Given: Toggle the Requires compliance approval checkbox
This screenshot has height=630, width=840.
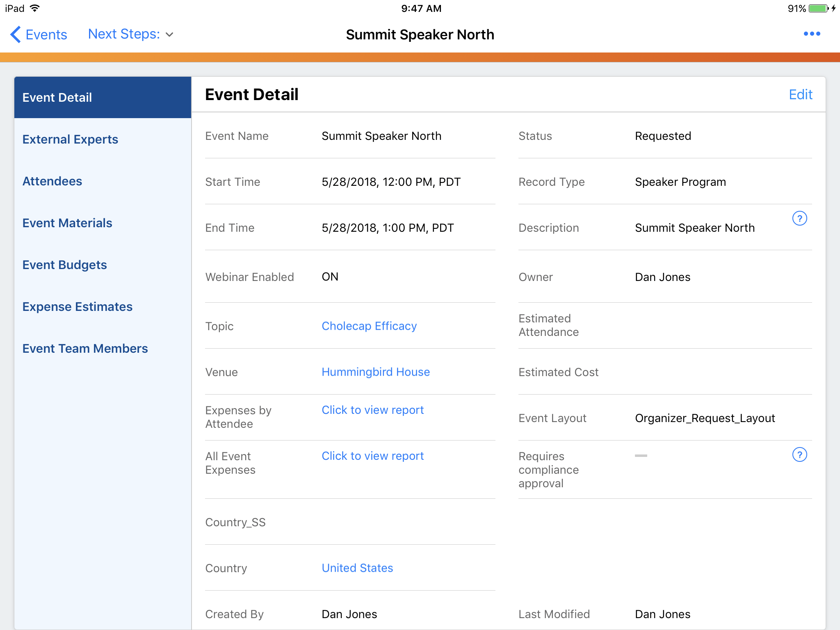Looking at the screenshot, I should click(641, 456).
